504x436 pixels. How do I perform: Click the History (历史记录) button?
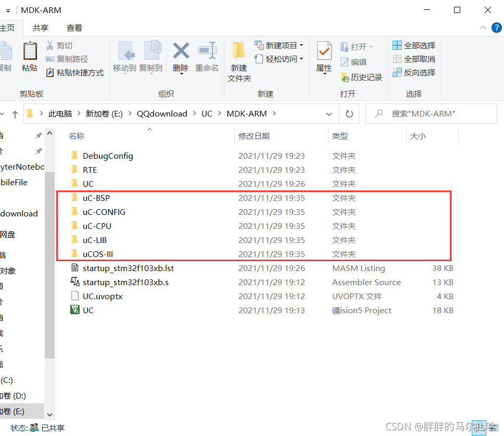click(362, 78)
